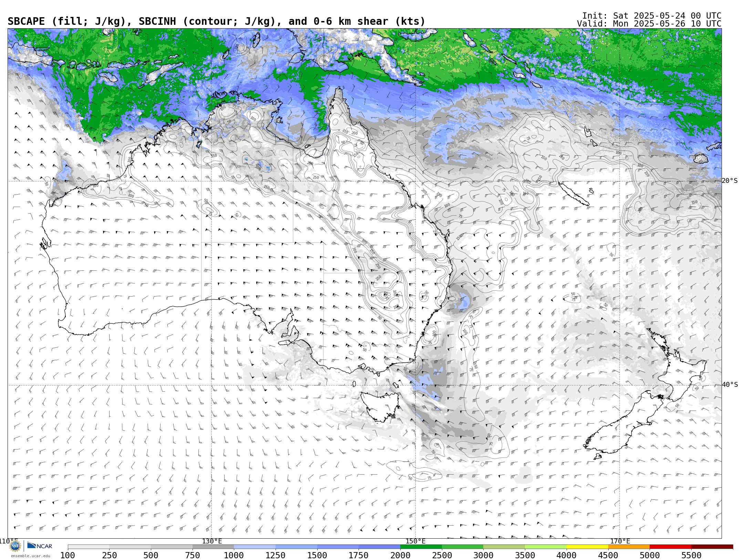Pick the pale blue 1000–1250 colorbar swatch
This screenshot has height=560, width=744.
click(255, 547)
